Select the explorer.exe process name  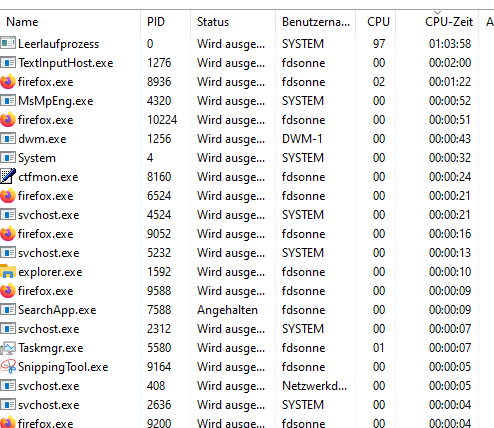50,272
